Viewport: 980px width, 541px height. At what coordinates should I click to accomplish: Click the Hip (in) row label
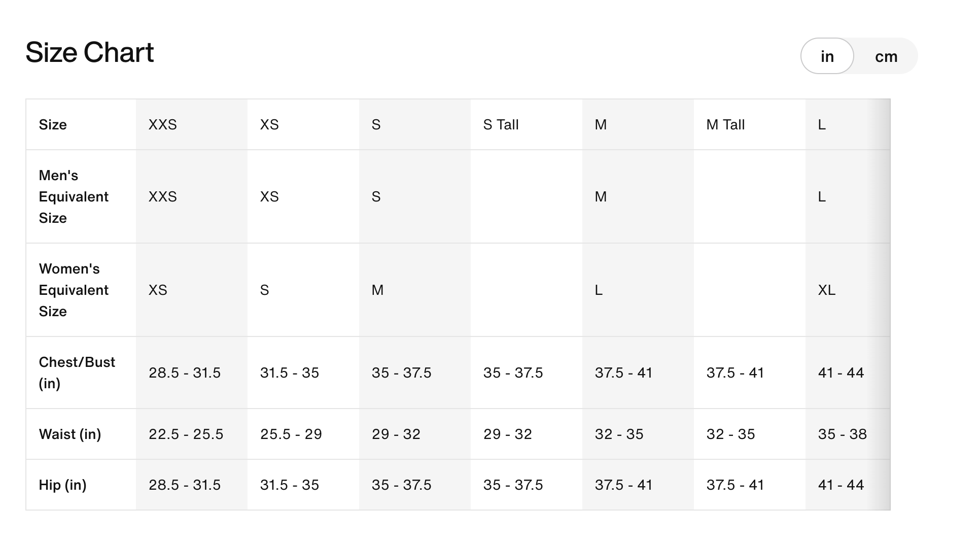(62, 485)
